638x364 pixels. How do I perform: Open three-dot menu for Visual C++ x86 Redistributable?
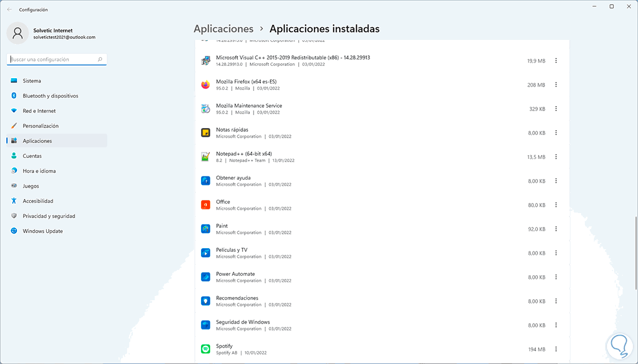[x=556, y=61]
